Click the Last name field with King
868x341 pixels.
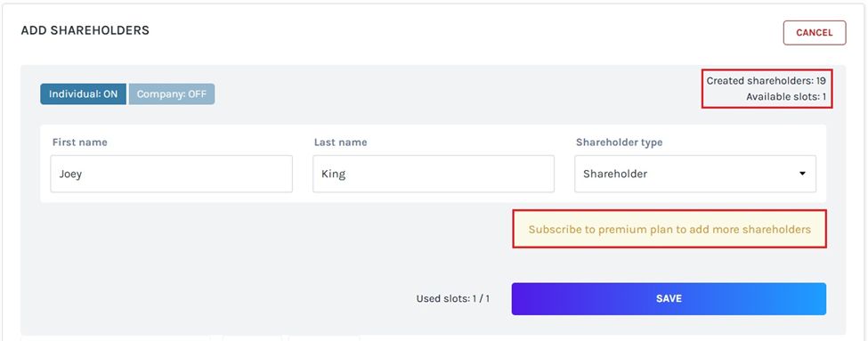coord(434,174)
